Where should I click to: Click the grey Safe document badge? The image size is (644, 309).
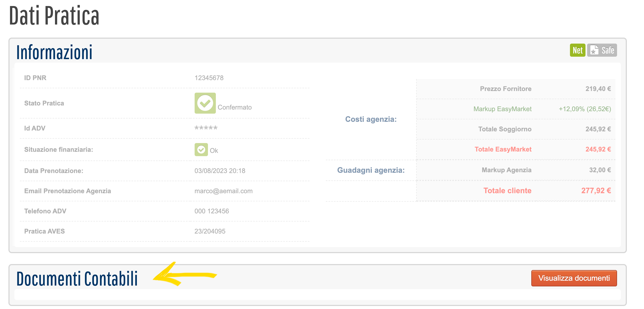coord(602,50)
